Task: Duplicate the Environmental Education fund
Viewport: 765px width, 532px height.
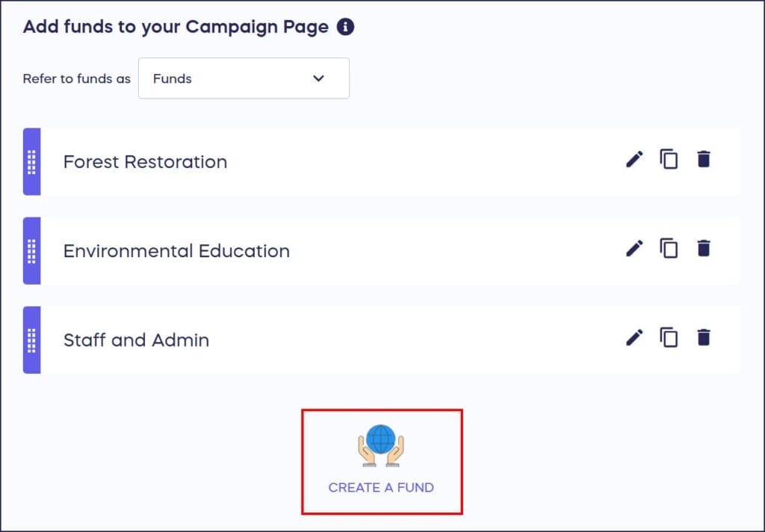Action: 669,248
